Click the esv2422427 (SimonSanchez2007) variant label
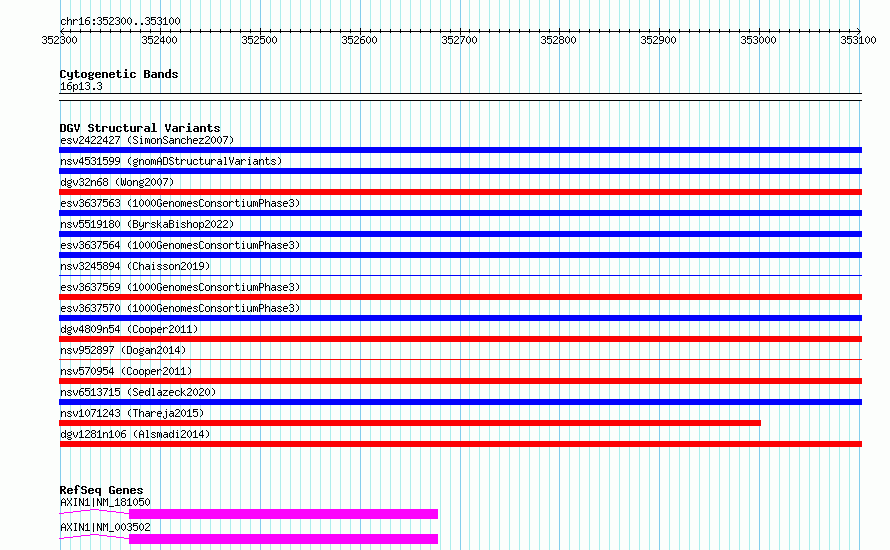890x550 pixels. tap(147, 140)
